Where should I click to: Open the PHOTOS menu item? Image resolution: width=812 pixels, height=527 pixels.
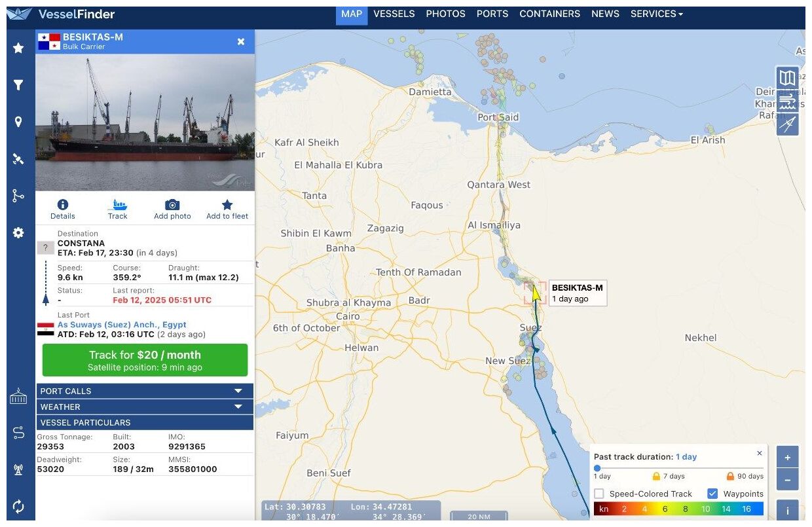pyautogui.click(x=445, y=14)
